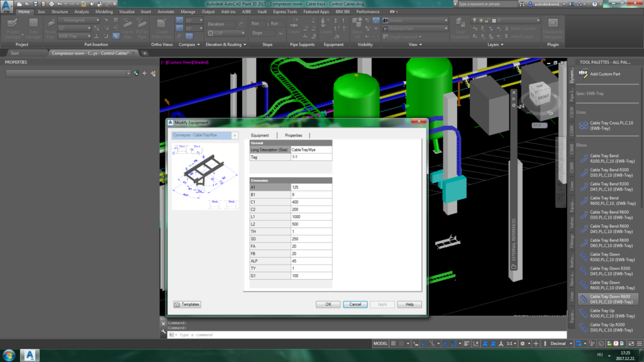The image size is (644, 362).
Task: Open Help question mark icon in title bar
Action: pos(594,4)
